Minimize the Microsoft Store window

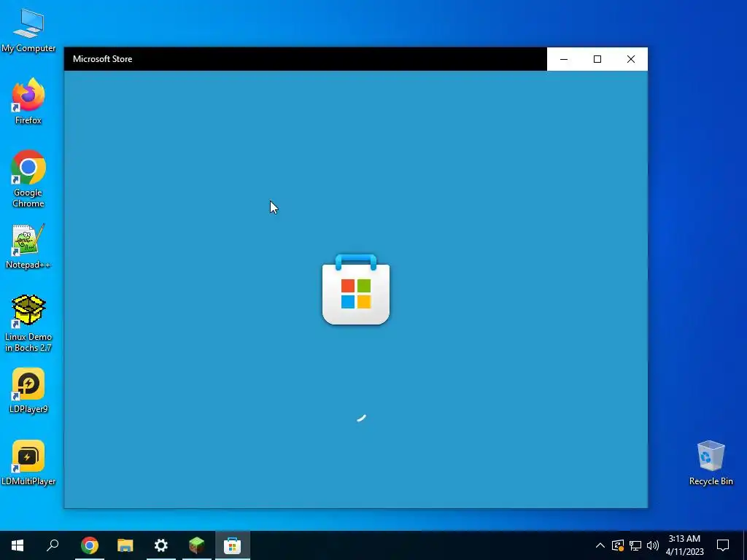[x=564, y=59]
